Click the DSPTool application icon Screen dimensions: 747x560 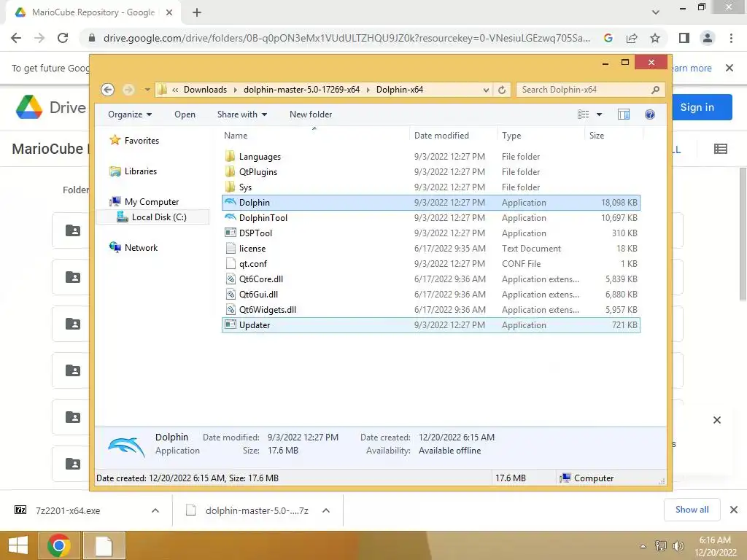(x=230, y=233)
